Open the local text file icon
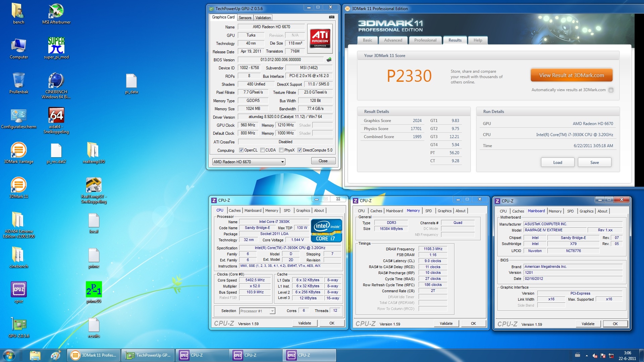Screen dimensions: 644x362 point(94,223)
